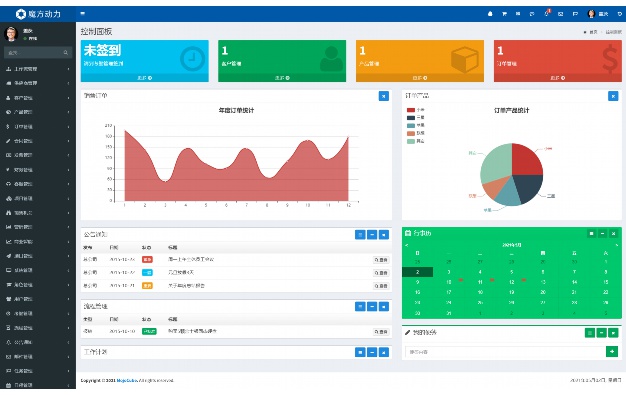
Task: Click the binoculars sidebar menu item
Action: coord(38,213)
